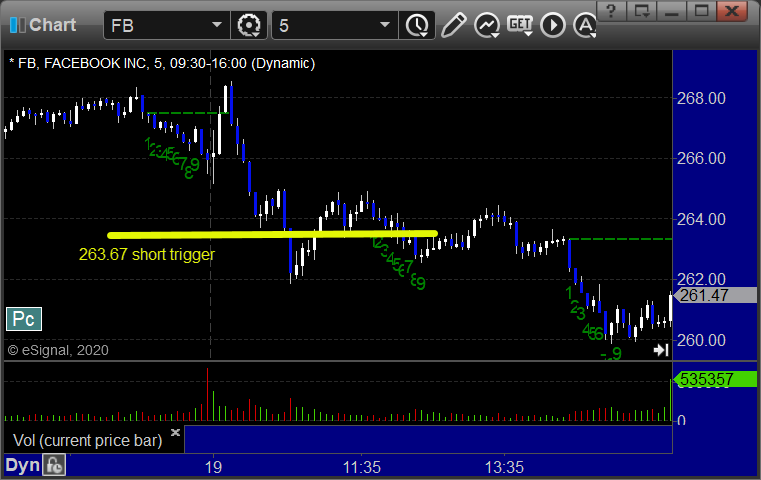Viewport: 761px width, 480px height.
Task: Select the yellow short trigger line
Action: click(272, 235)
